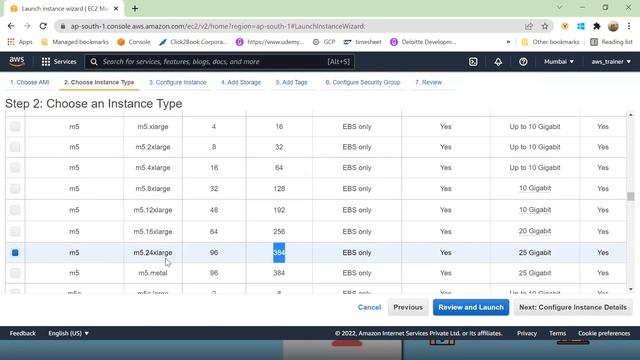
Task: Open the Console bookmark
Action: 134,42
